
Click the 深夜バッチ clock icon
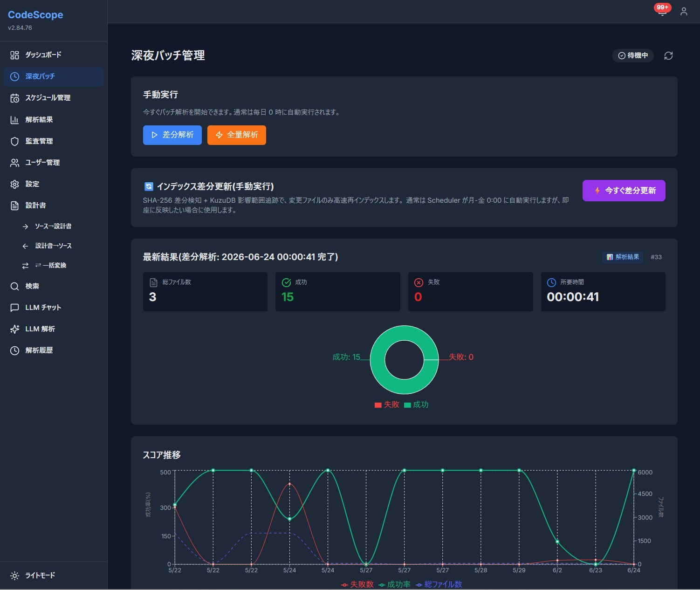14,76
